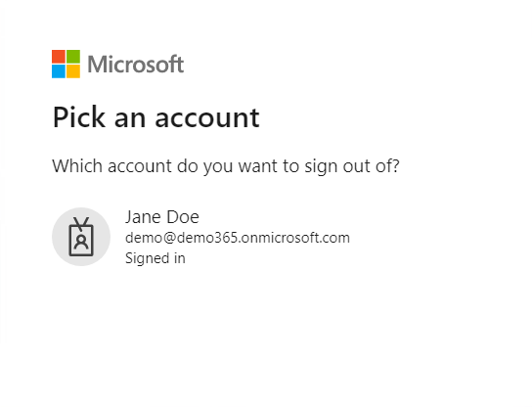Screen dimensions: 532x407
Task: Select the Jane Doe account name
Action: [162, 217]
